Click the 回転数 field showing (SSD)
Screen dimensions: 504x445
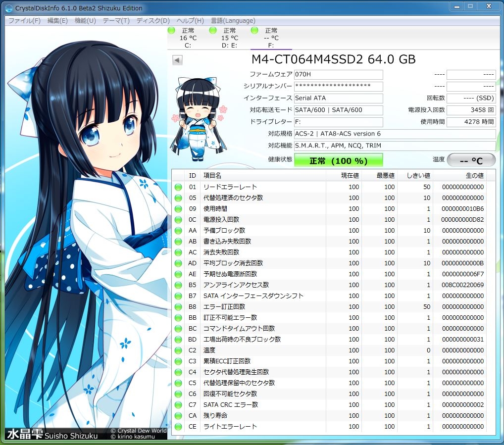[471, 99]
